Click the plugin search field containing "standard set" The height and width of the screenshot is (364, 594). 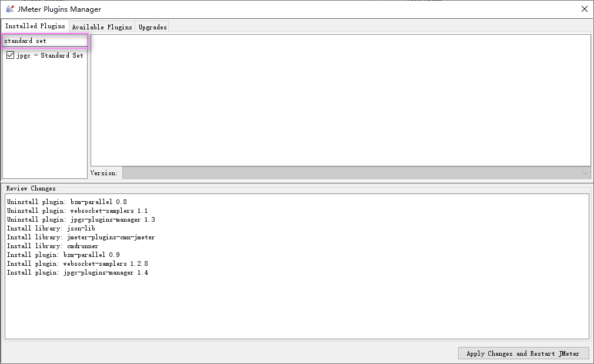tap(45, 41)
